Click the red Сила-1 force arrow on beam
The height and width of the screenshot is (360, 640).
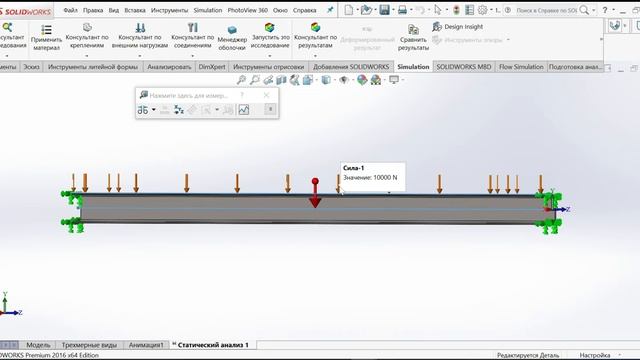pos(315,193)
